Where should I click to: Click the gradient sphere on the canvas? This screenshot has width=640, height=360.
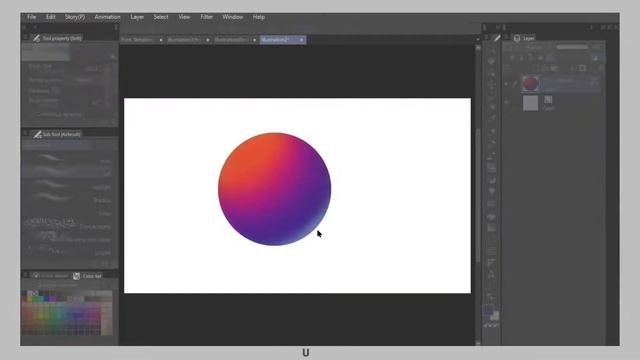(274, 189)
